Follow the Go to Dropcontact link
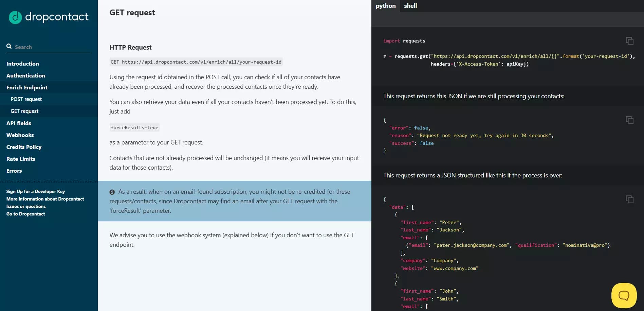Viewport: 644px width, 311px height. [x=25, y=214]
